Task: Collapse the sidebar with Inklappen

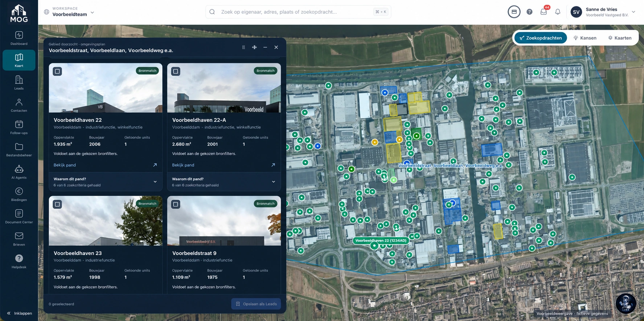Action: (x=19, y=313)
